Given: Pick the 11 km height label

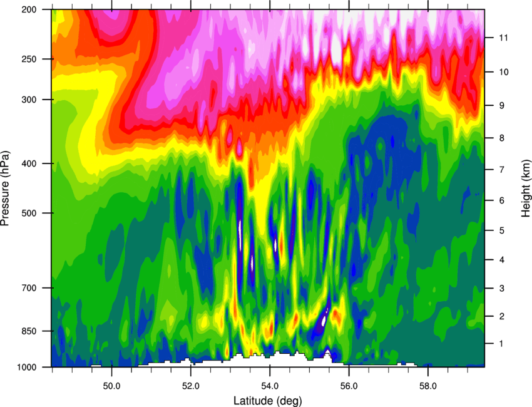Looking at the screenshot, I should (503, 38).
